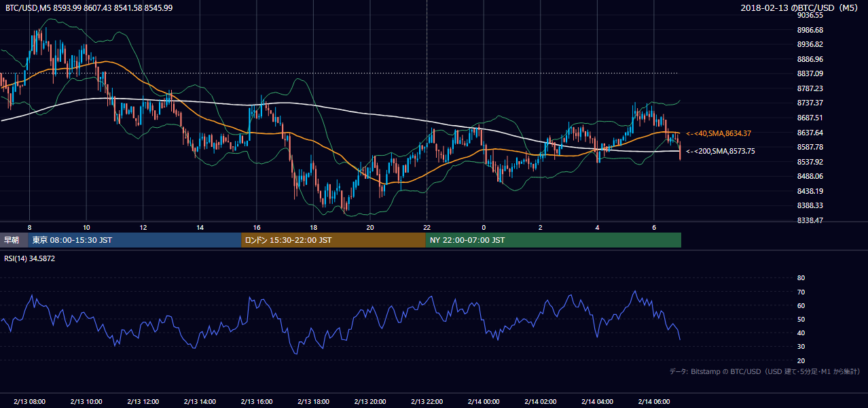The width and height of the screenshot is (868, 408).
Task: Click price axis value 8936.82
Action: [x=810, y=44]
